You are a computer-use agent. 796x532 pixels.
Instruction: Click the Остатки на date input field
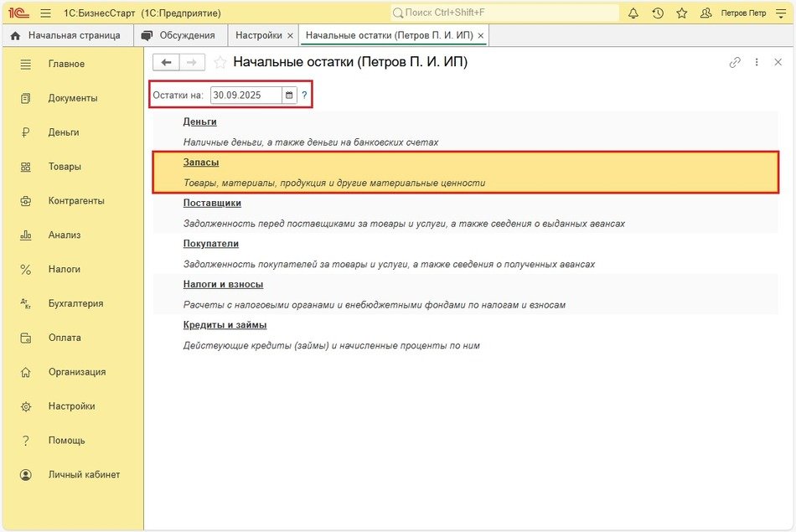point(246,96)
